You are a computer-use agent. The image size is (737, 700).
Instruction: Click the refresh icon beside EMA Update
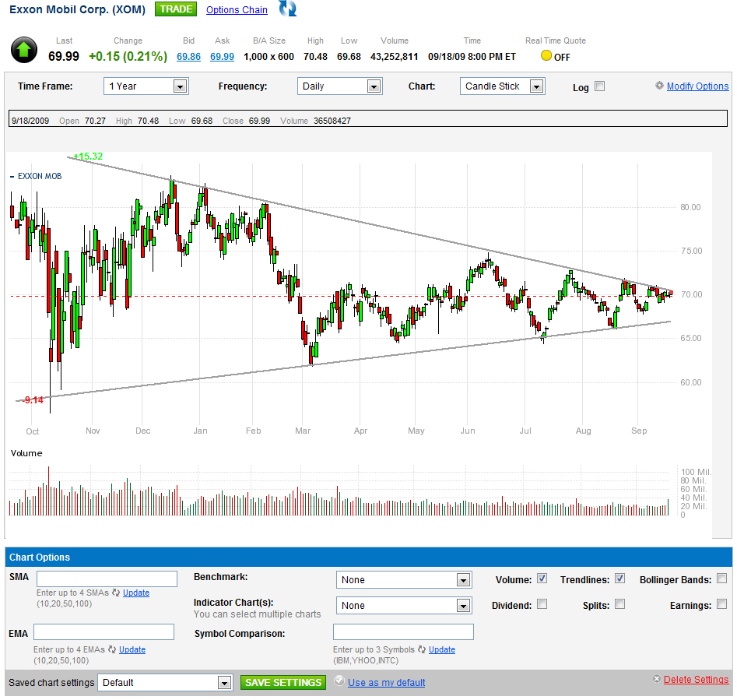click(x=112, y=649)
